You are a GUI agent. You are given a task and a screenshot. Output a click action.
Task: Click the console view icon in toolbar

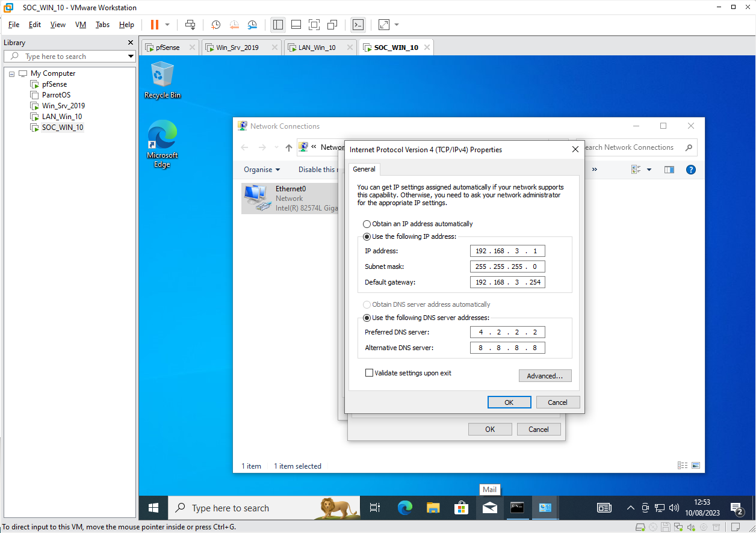[x=358, y=25]
